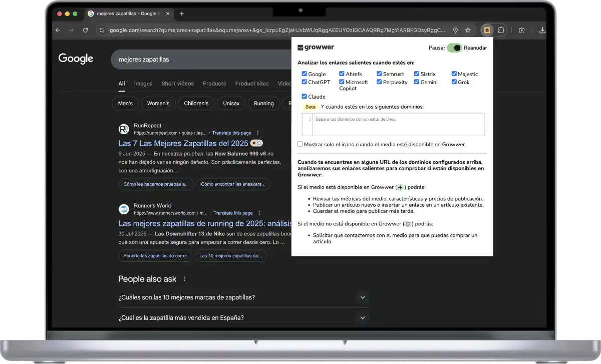Click the browser forward arrow
The width and height of the screenshot is (601, 364).
point(72,30)
